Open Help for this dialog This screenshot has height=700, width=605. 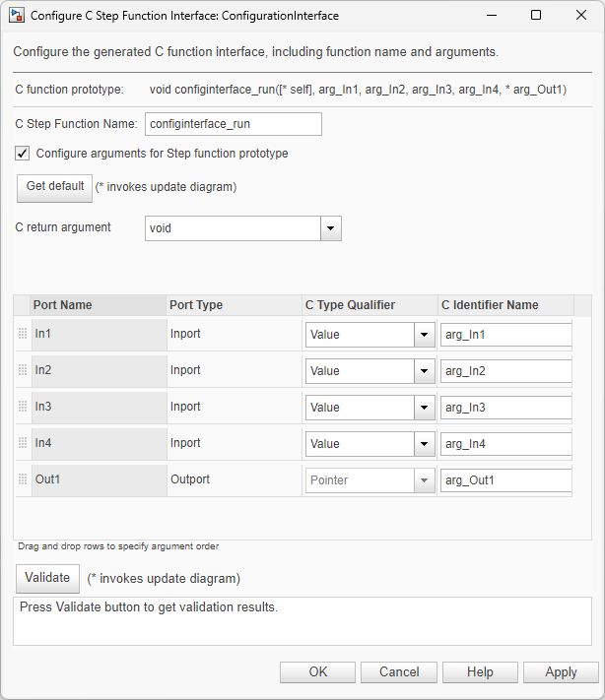point(480,671)
